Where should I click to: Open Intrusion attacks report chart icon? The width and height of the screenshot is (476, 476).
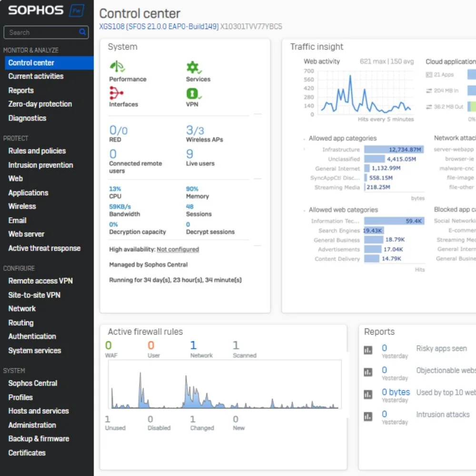click(368, 416)
